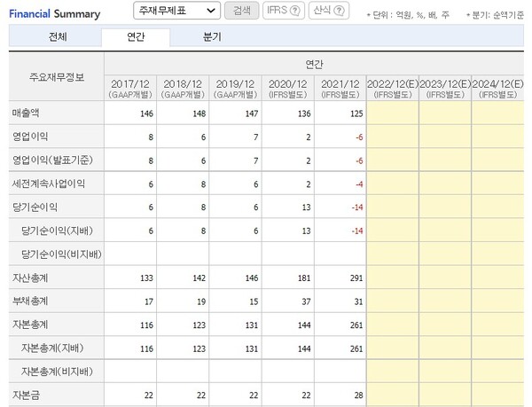The height and width of the screenshot is (407, 532).
Task: Click the 자본금 row label
Action: pyautogui.click(x=27, y=392)
